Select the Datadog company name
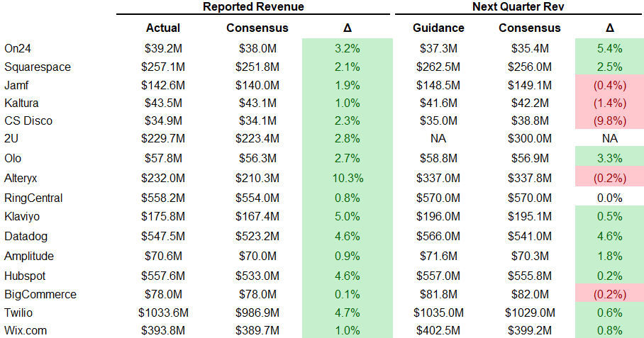Screen dimensions: 644x338 pyautogui.click(x=26, y=236)
